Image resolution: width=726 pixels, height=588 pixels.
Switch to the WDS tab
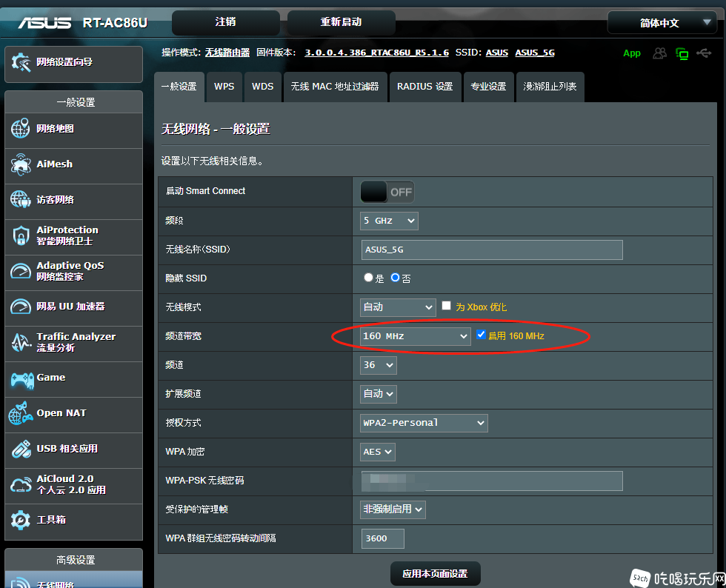(262, 87)
